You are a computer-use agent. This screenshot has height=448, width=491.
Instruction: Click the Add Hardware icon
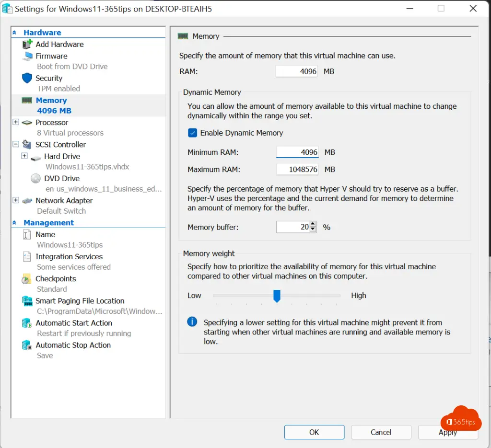tap(27, 44)
